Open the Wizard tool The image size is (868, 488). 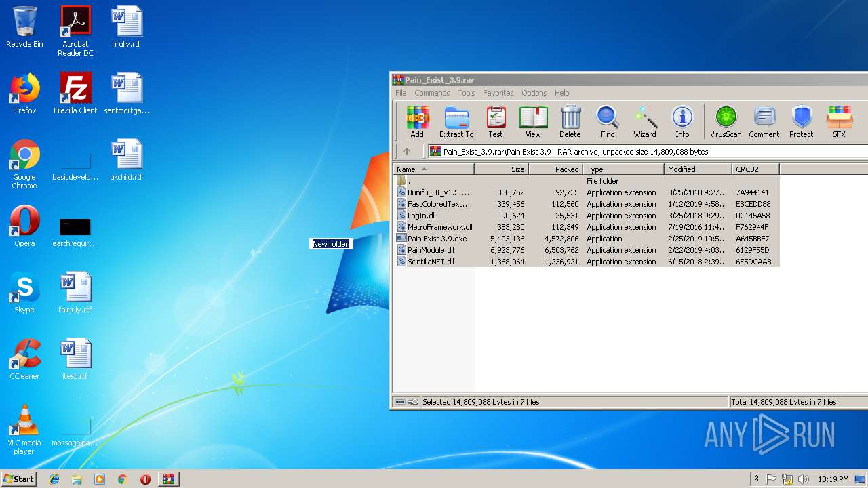pyautogui.click(x=645, y=122)
